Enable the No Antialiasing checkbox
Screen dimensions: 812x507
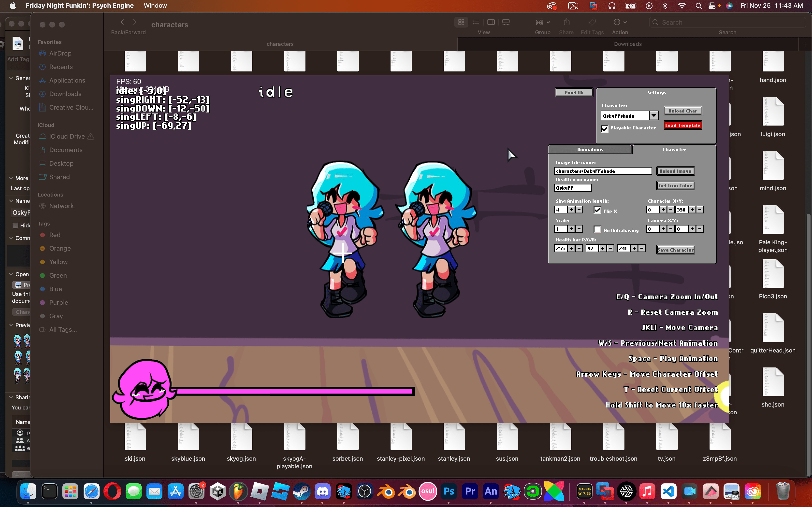click(598, 229)
